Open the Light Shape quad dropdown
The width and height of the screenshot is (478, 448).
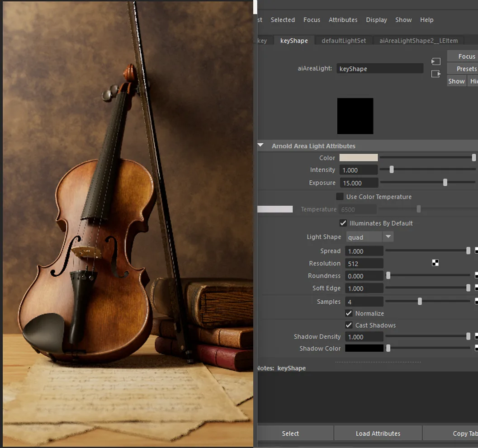[x=369, y=237]
